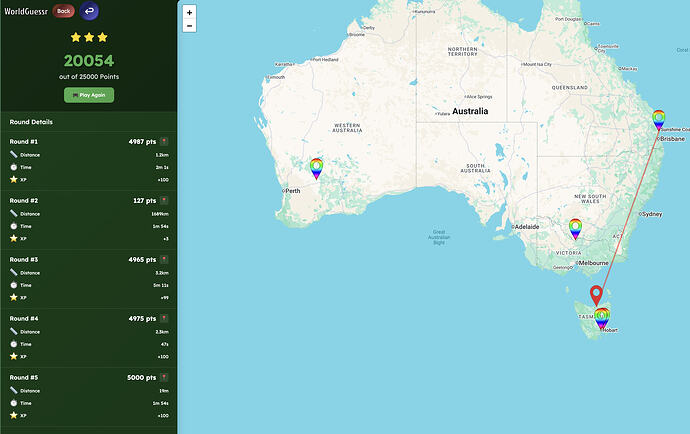The width and height of the screenshot is (690, 434).
Task: Click the Round #2 XP star icon
Action: 14,238
